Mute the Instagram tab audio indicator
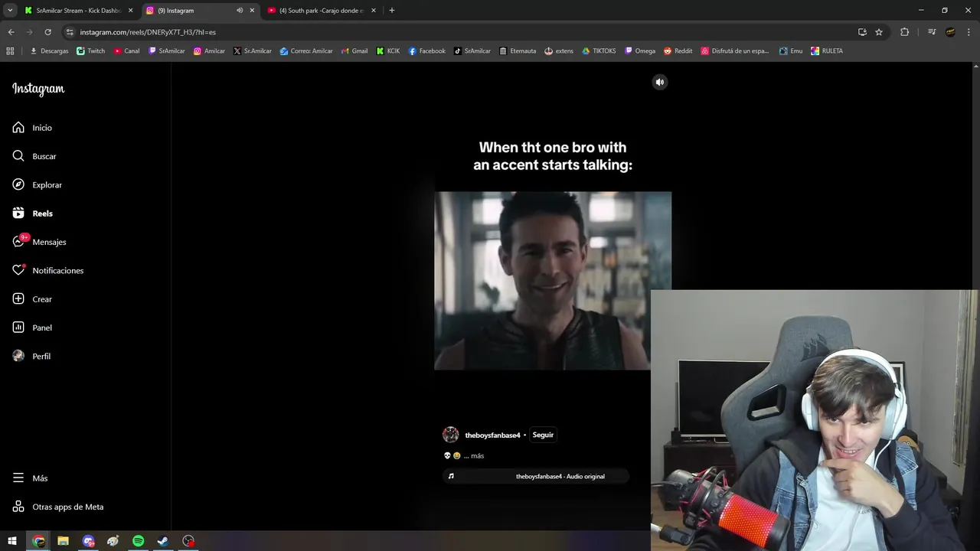 (x=240, y=11)
